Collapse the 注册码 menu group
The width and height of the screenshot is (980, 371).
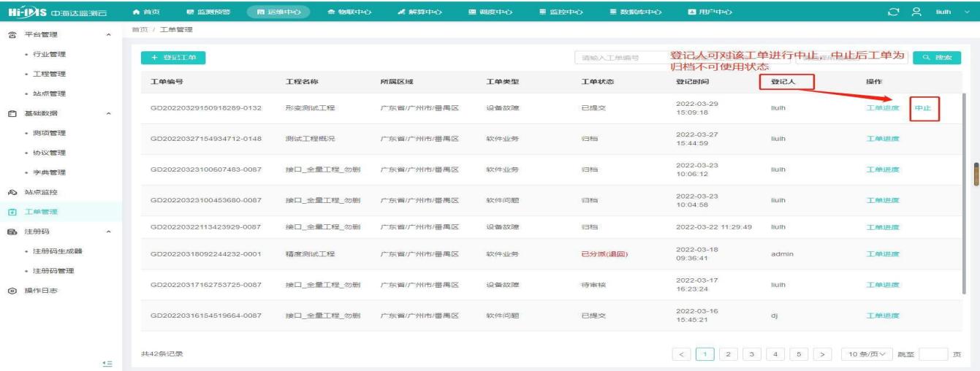pos(109,232)
